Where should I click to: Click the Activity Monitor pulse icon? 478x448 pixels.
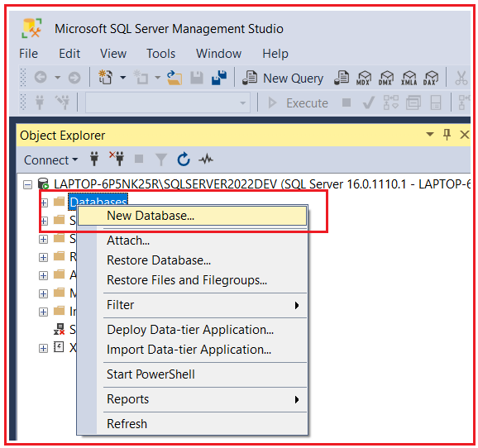coord(206,159)
